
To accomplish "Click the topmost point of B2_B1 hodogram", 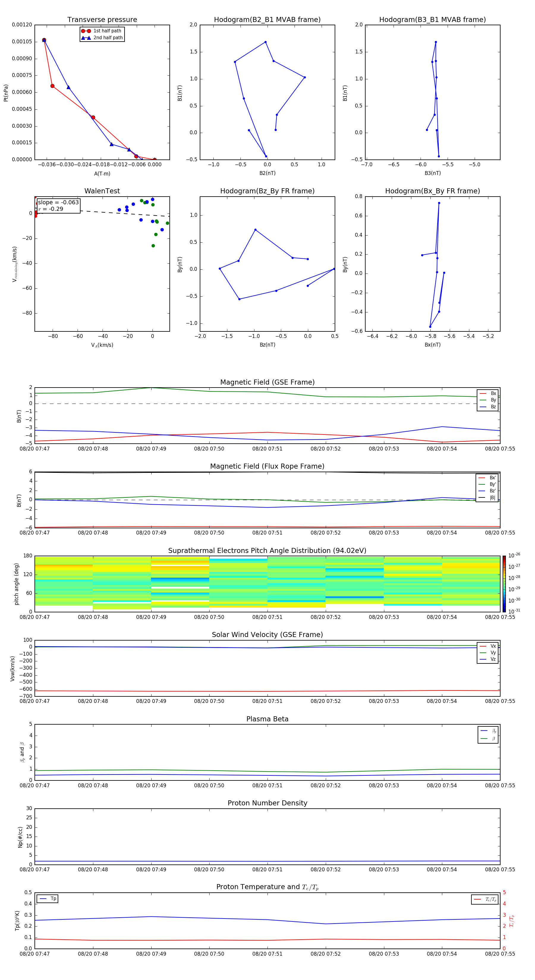I will point(265,42).
